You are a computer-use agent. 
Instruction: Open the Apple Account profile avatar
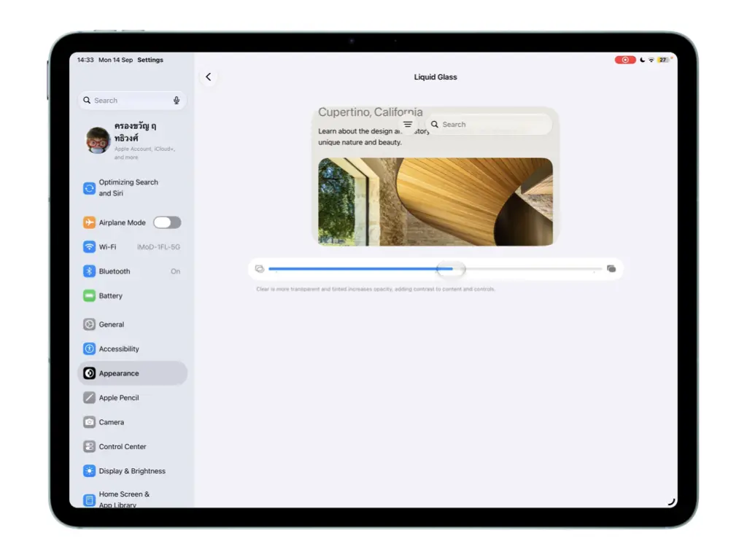98,140
